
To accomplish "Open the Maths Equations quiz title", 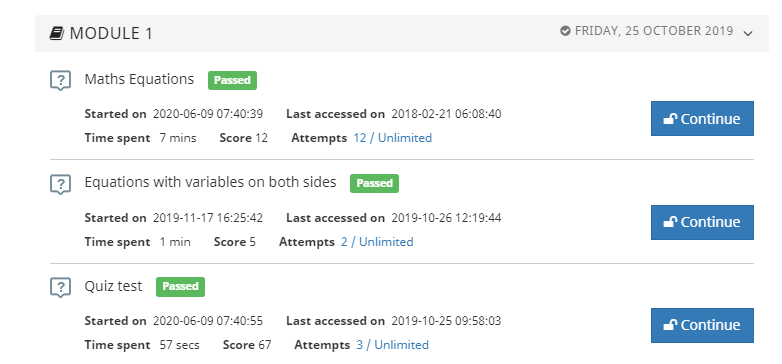I will click(139, 79).
